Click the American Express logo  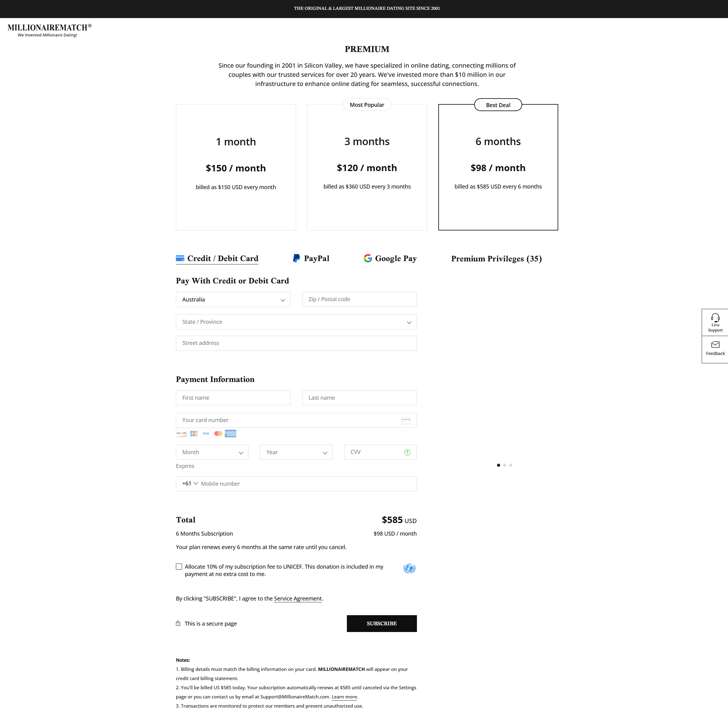(230, 433)
